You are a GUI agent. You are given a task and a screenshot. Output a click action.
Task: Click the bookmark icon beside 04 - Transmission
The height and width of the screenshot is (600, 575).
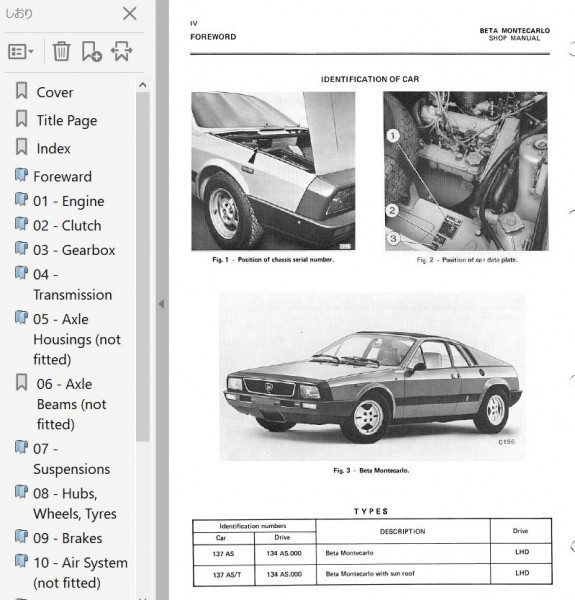21,273
